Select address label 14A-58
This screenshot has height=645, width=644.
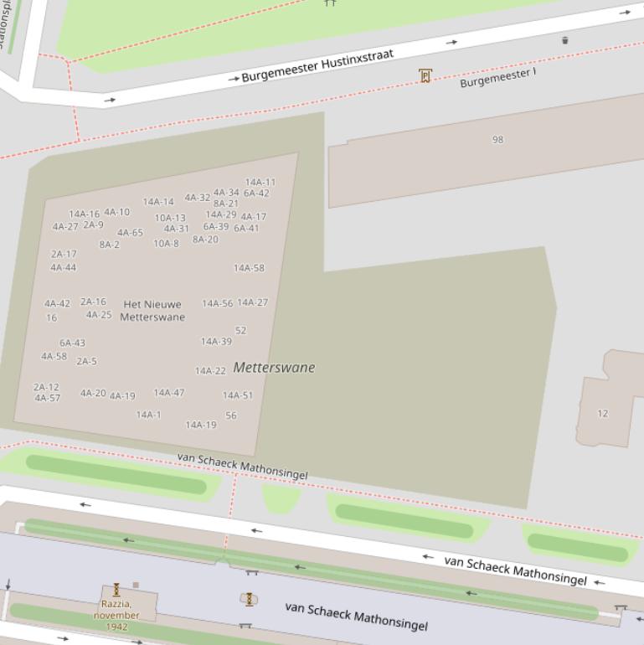(x=249, y=268)
